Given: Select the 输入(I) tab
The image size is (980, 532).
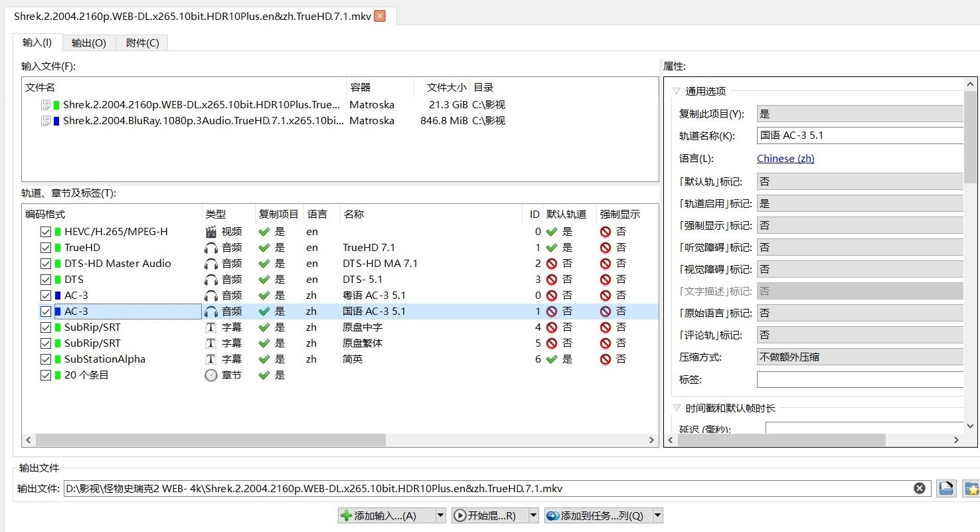Looking at the screenshot, I should 37,43.
